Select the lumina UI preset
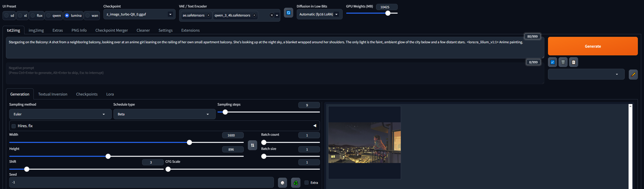644x189 pixels. coord(73,15)
